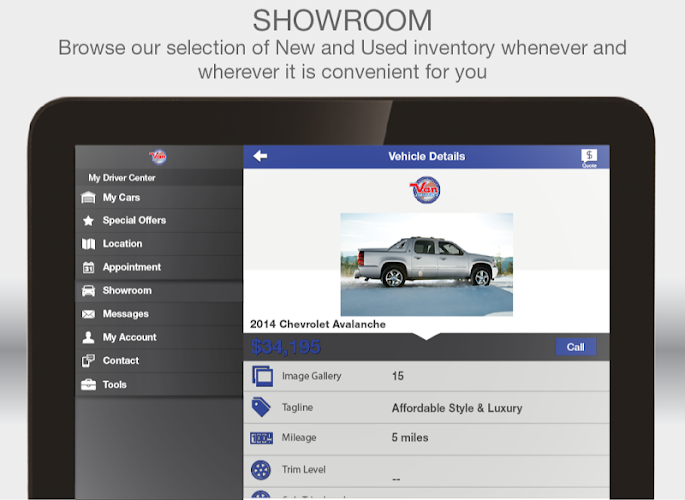Click the Location map icon
This screenshot has height=500, width=685.
point(88,244)
